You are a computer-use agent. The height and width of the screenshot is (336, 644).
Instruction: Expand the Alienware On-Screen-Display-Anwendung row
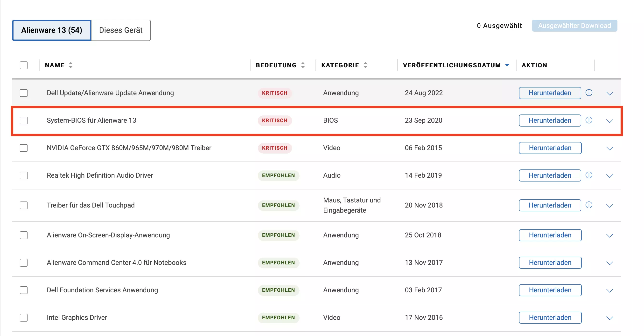point(609,236)
